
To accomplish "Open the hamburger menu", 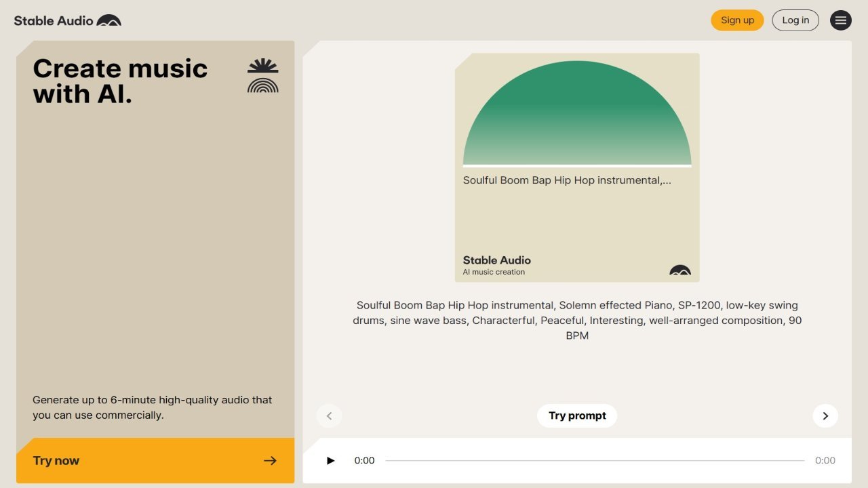I will [x=841, y=20].
